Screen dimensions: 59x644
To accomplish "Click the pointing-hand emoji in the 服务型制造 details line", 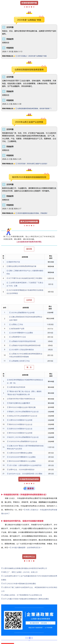I will click(x=14, y=108).
